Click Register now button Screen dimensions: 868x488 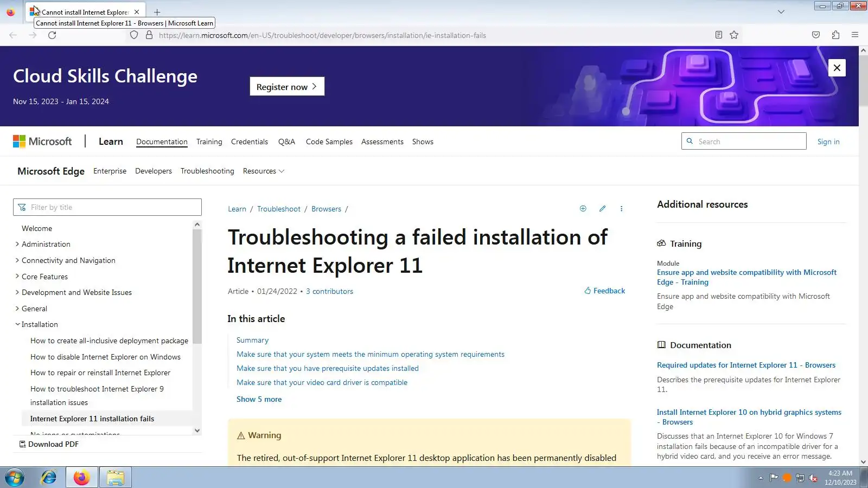(287, 87)
